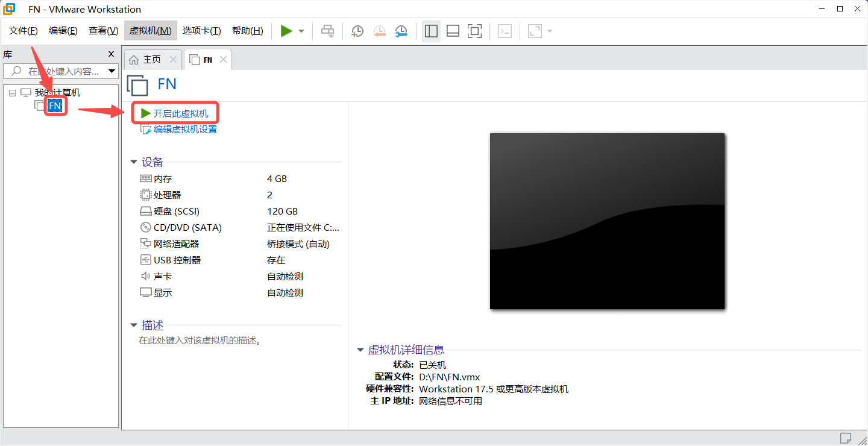The image size is (868, 446).
Task: Toggle the thumbnail bar view button
Action: pos(453,31)
